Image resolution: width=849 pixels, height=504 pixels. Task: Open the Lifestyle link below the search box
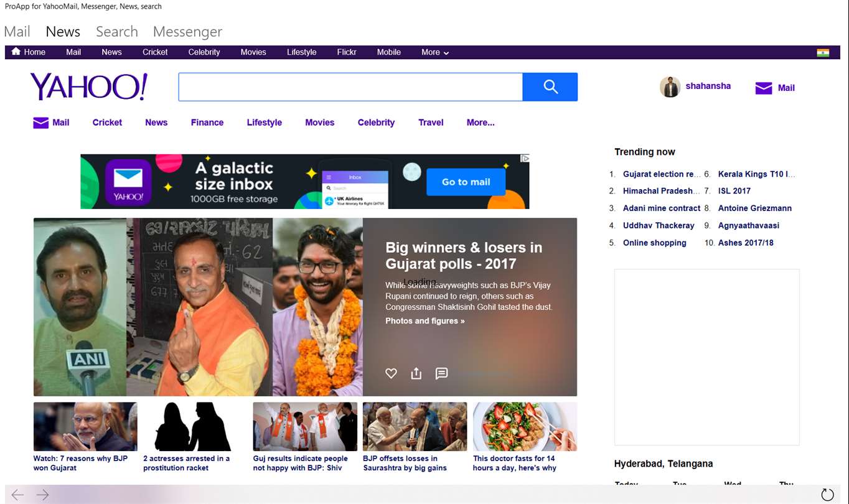coord(265,123)
